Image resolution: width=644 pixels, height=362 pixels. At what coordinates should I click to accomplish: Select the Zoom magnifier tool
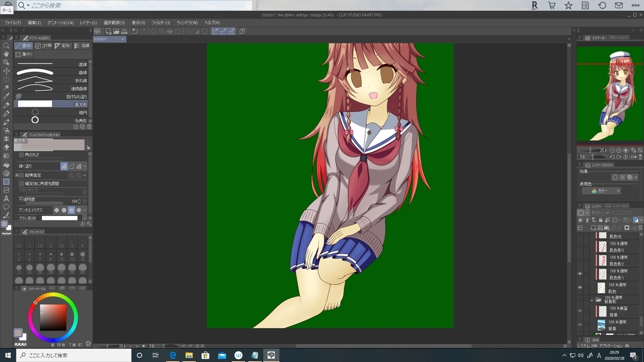6,46
